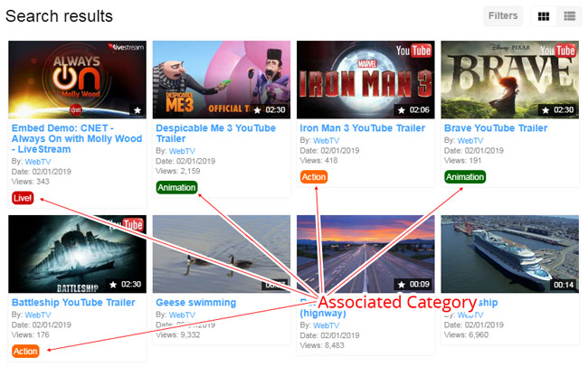Open Iron Man 3 trailer thumbnail
The height and width of the screenshot is (367, 588).
365,80
